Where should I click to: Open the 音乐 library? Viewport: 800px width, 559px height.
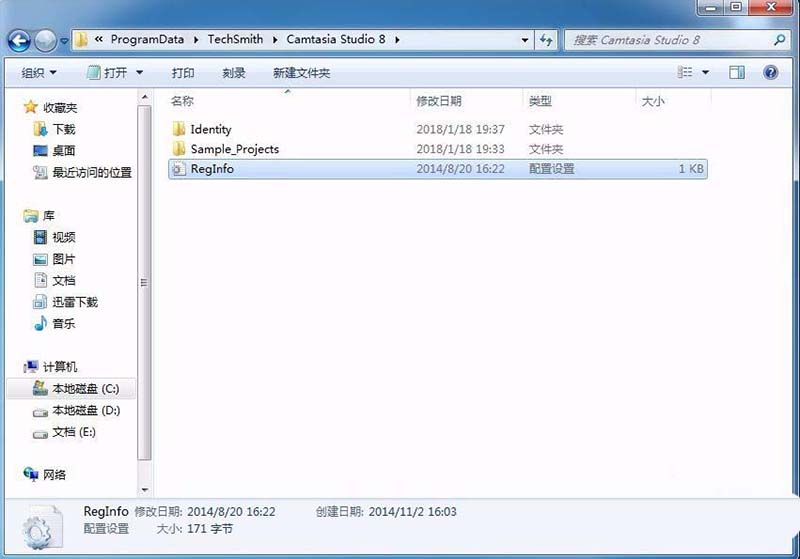coord(64,323)
